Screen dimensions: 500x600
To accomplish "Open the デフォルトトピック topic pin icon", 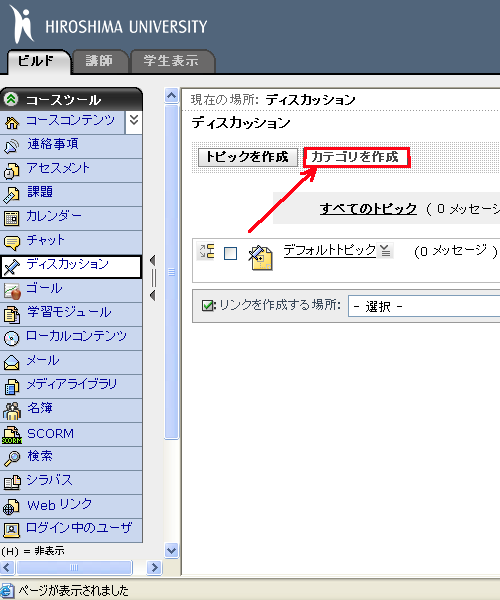I will tap(261, 258).
